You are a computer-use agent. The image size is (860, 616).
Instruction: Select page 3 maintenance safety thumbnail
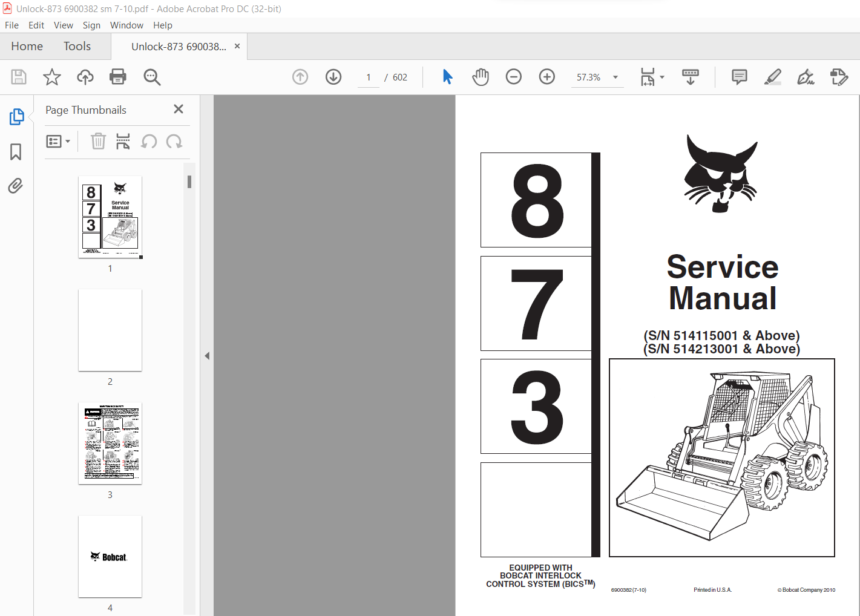point(110,444)
